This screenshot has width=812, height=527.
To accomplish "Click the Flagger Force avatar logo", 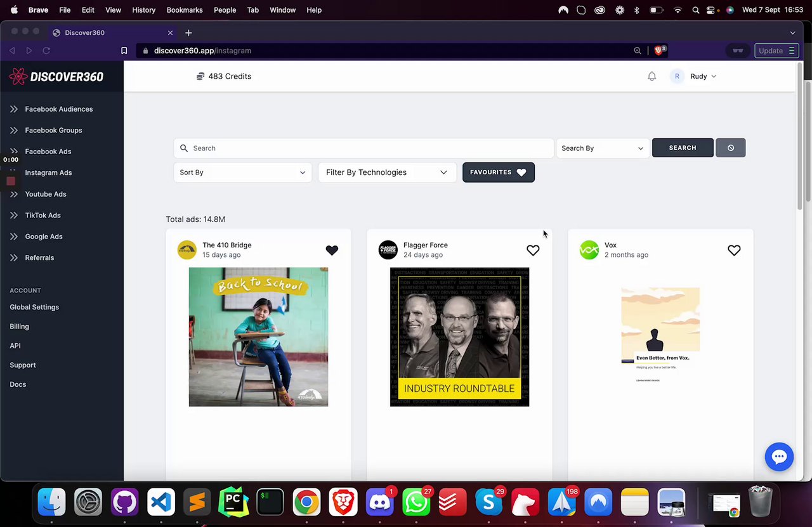I will pos(388,250).
